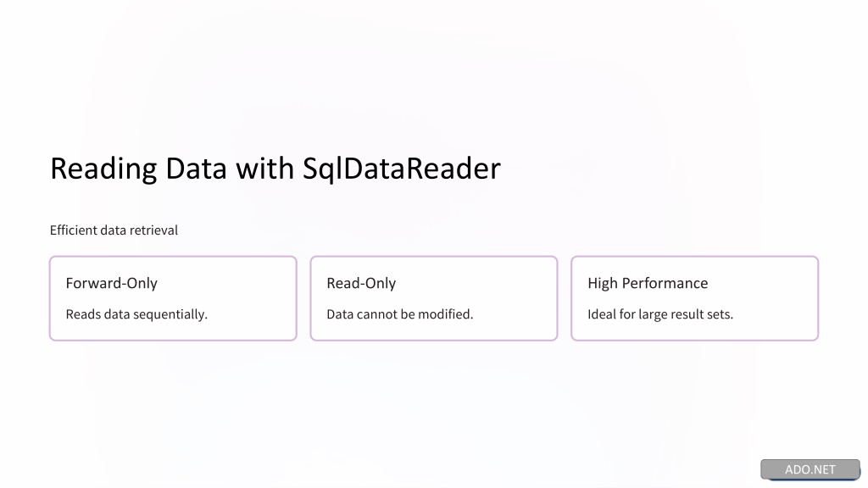The width and height of the screenshot is (868, 488).
Task: Click the word "Efficient" in the subtitle
Action: tap(74, 230)
